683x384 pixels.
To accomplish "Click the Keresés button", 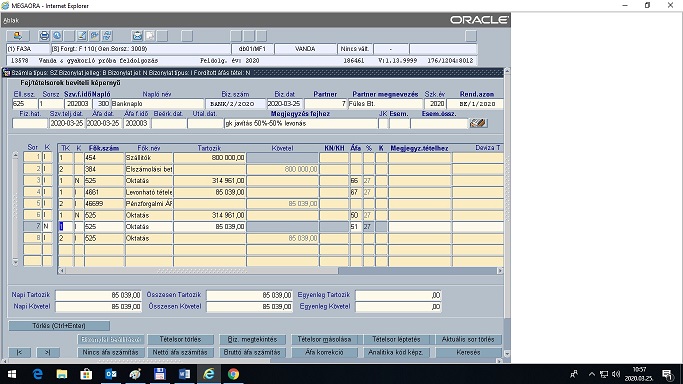I will pos(468,352).
